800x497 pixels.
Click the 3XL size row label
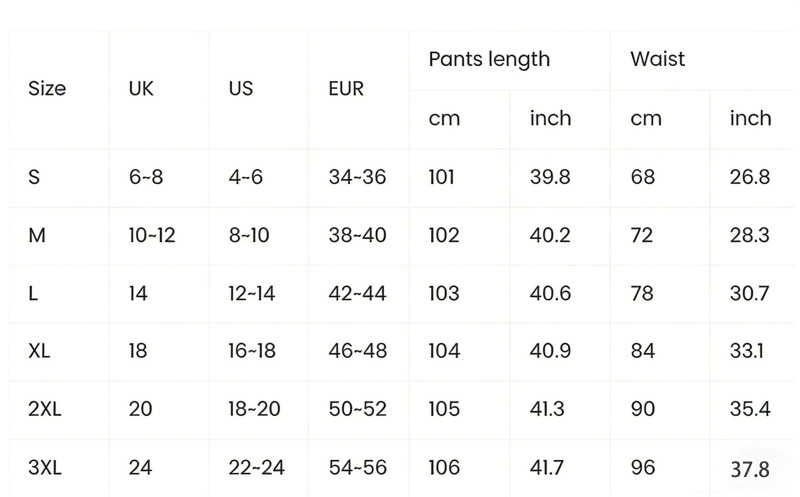[46, 466]
